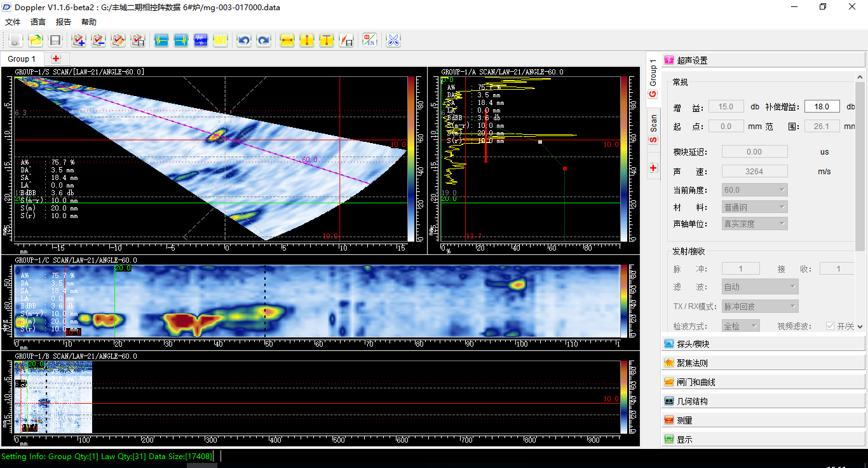Open the 滤波 dropdown showing 自动
Image resolution: width=868 pixels, height=468 pixels.
pyautogui.click(x=760, y=287)
